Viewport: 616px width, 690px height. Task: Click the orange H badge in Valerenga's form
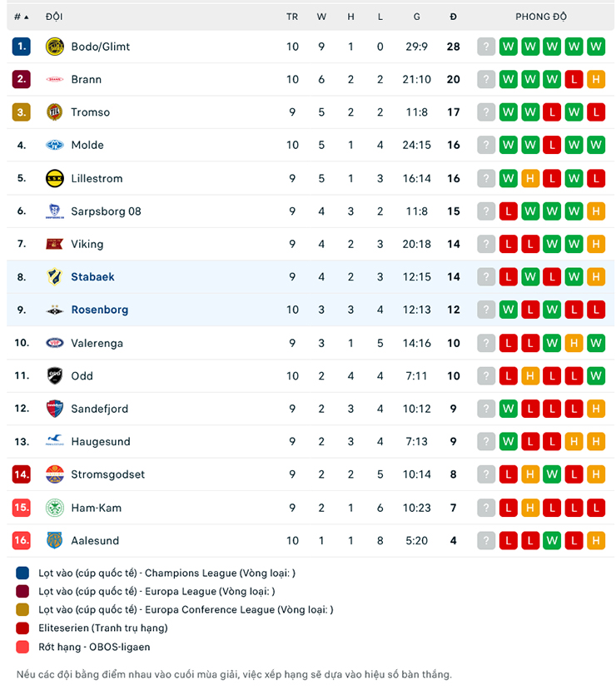pyautogui.click(x=574, y=343)
